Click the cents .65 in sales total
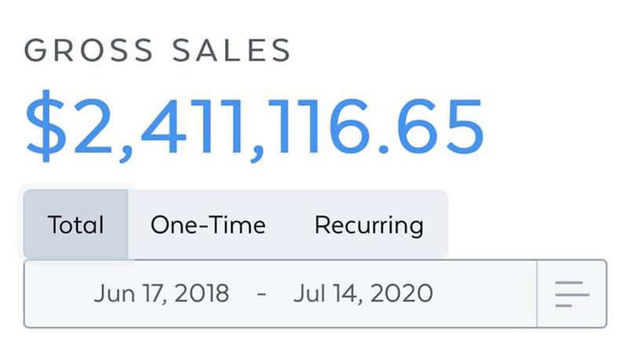The height and width of the screenshot is (364, 629). tap(431, 127)
